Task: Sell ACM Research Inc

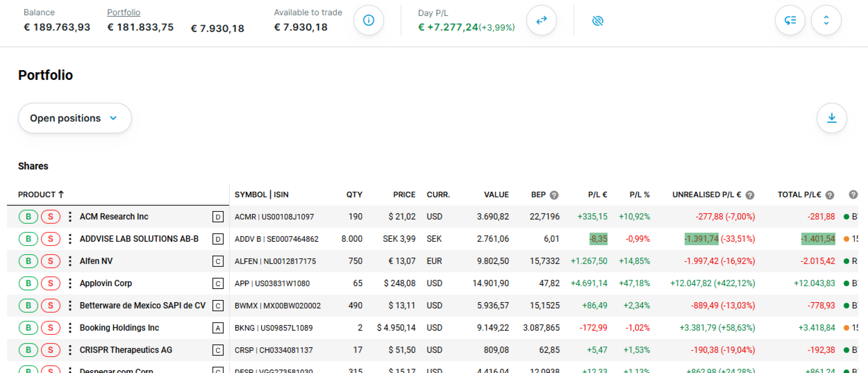Action: click(51, 216)
